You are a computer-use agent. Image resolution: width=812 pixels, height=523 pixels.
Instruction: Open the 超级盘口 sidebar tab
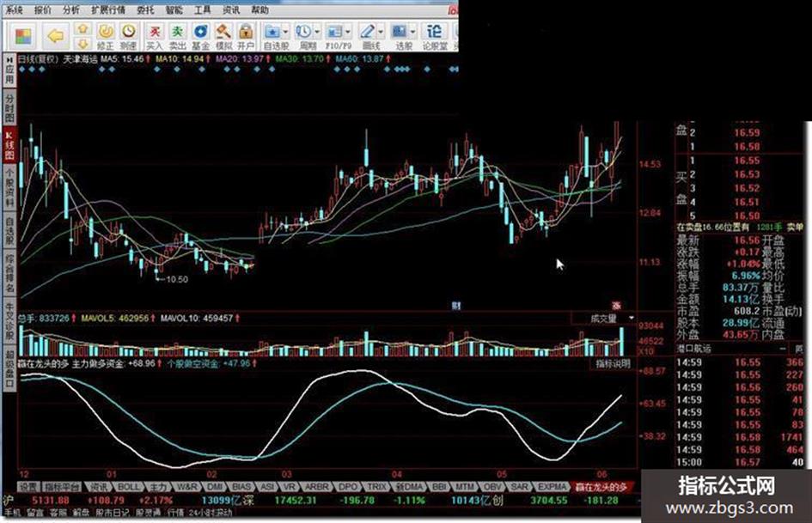coord(9,368)
